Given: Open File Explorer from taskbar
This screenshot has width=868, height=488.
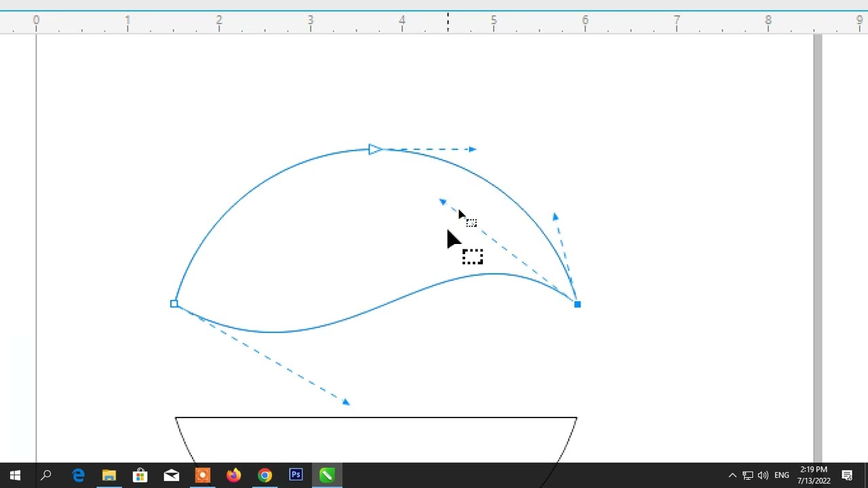Looking at the screenshot, I should click(x=109, y=475).
